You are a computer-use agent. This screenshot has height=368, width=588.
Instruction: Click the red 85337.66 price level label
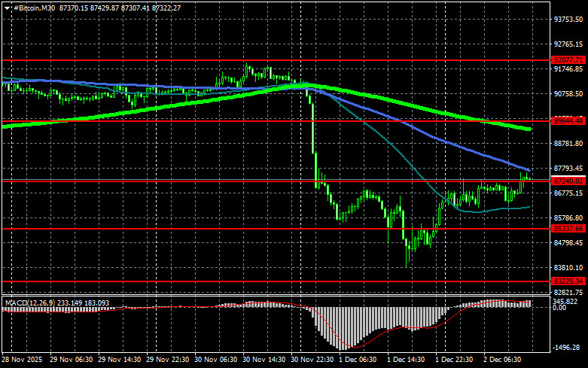click(x=568, y=228)
